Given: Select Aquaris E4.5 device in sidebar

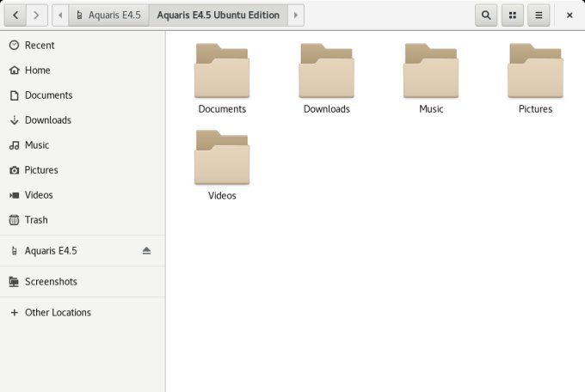Looking at the screenshot, I should point(83,251).
